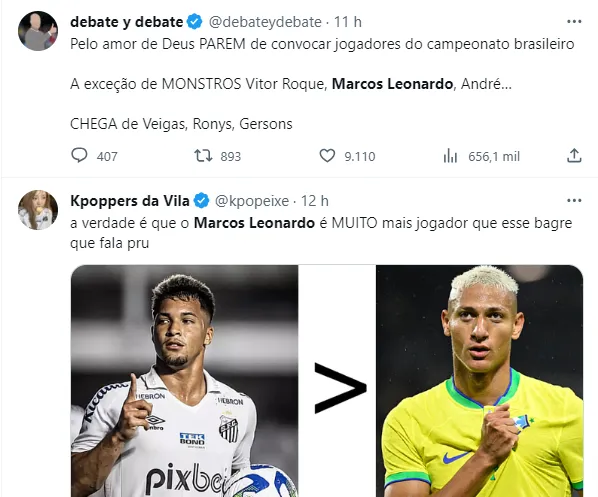This screenshot has height=497, width=598.
Task: Retweet the debate y debate post
Action: point(203,156)
